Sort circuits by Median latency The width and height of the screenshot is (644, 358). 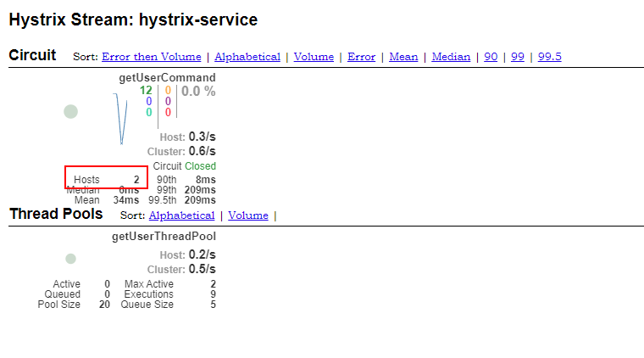point(451,57)
